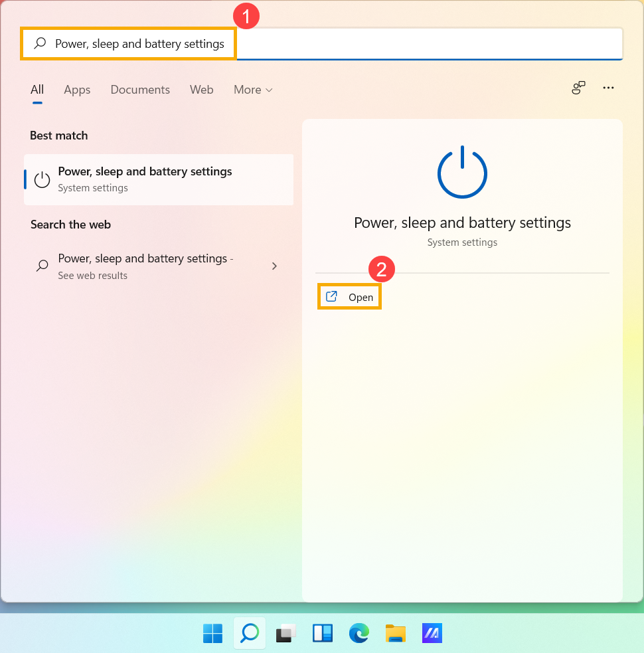Switch to the Apps filter tab
Image resolution: width=644 pixels, height=653 pixels.
pos(77,90)
